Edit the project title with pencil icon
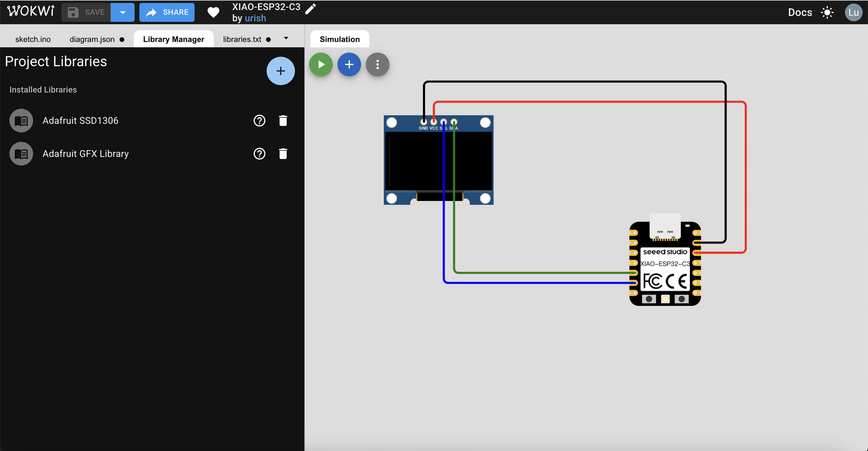The height and width of the screenshot is (451, 868). [x=311, y=8]
